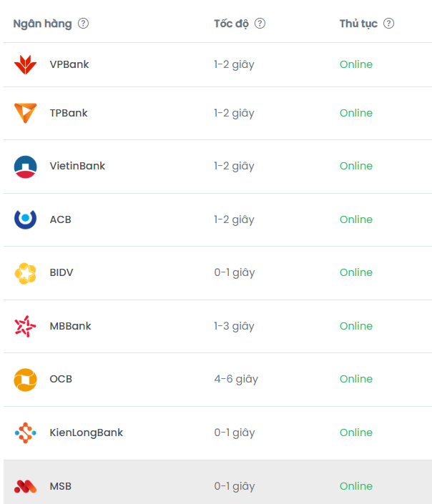Image resolution: width=432 pixels, height=504 pixels.
Task: Click help icon beside Thủ tục
Action: coord(388,24)
